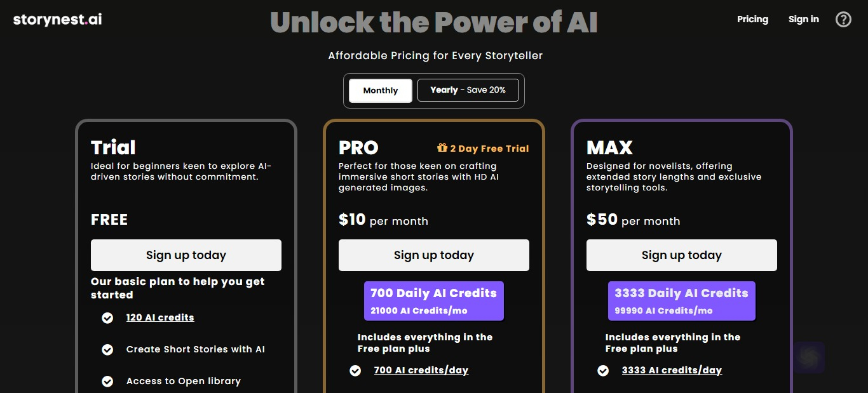Viewport: 868px width, 393px height.
Task: Open the help question mark icon
Action: click(843, 20)
